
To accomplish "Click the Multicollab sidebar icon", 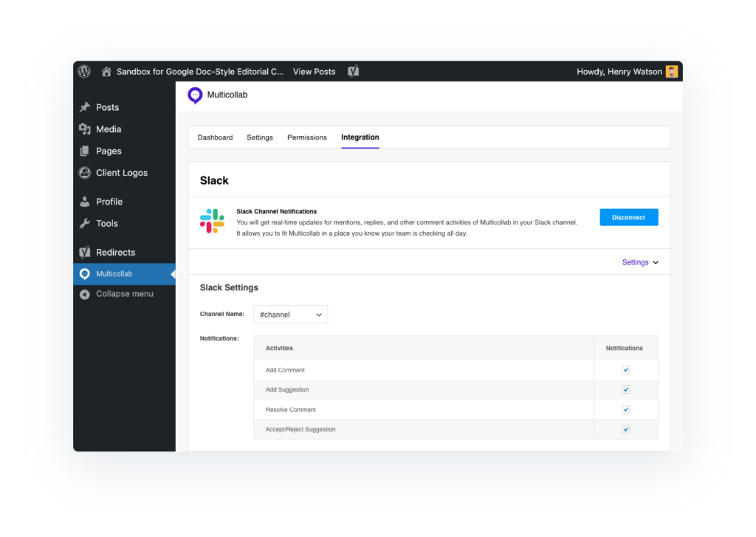I will 85,274.
